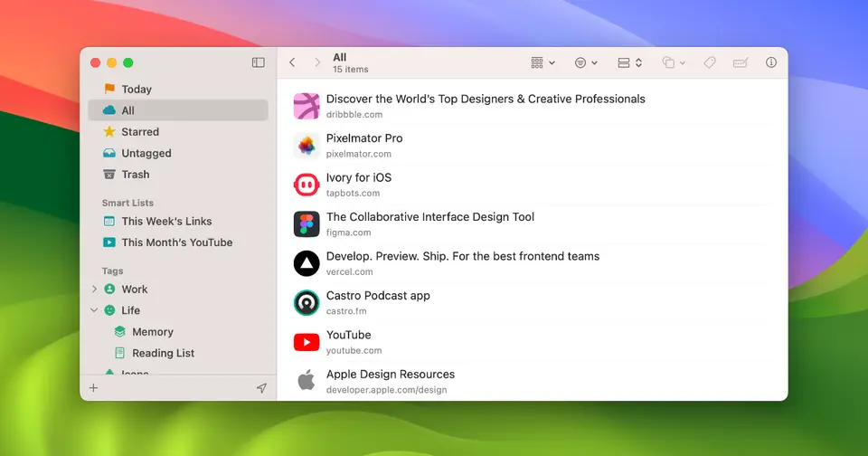
Task: Click the "Smart Lists" section header
Action: [x=127, y=203]
